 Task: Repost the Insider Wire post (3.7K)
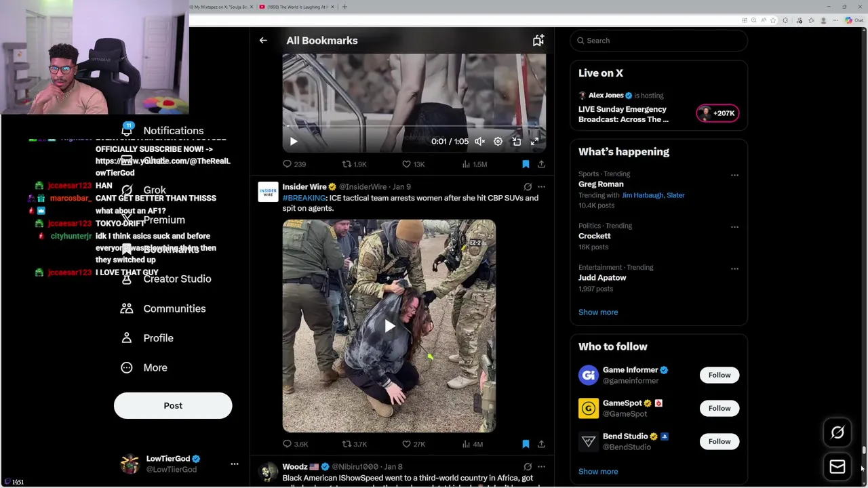(354, 444)
